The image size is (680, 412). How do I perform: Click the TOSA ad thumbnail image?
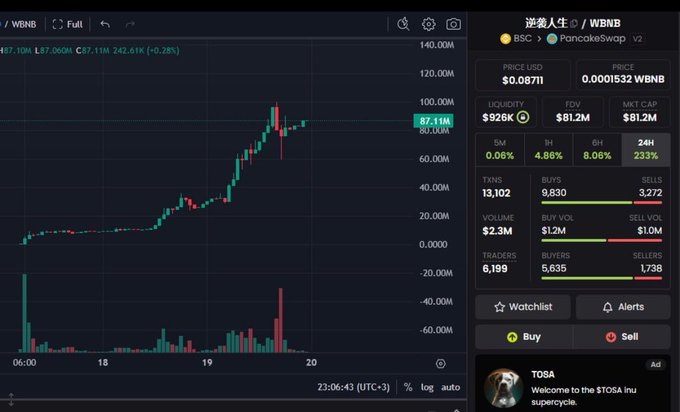pyautogui.click(x=503, y=387)
